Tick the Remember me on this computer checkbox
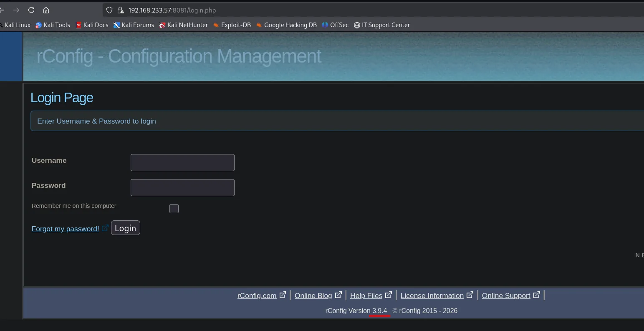Viewport: 644px width, 331px height. click(x=174, y=209)
